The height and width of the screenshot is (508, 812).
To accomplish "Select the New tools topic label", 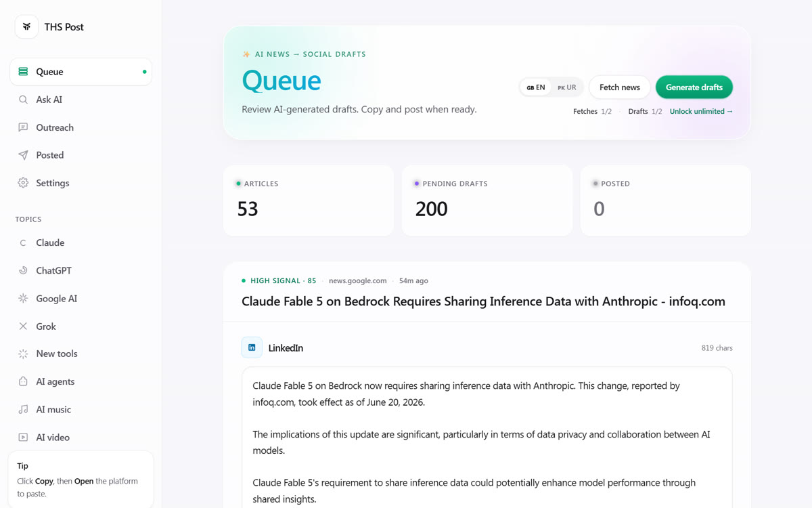I will (x=56, y=354).
